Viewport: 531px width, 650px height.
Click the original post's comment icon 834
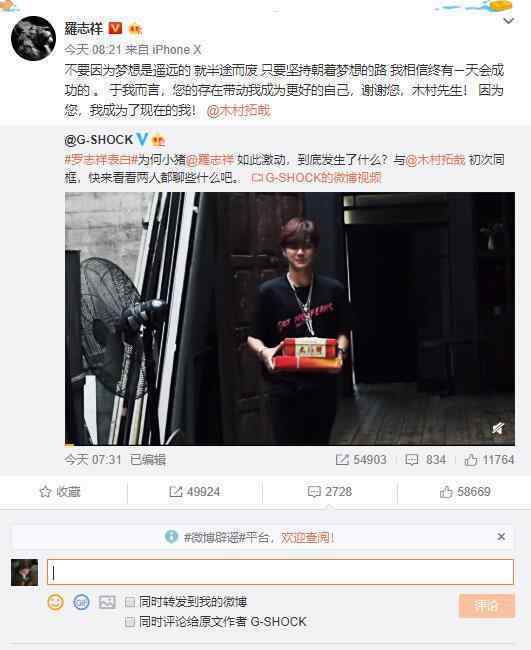(x=426, y=460)
